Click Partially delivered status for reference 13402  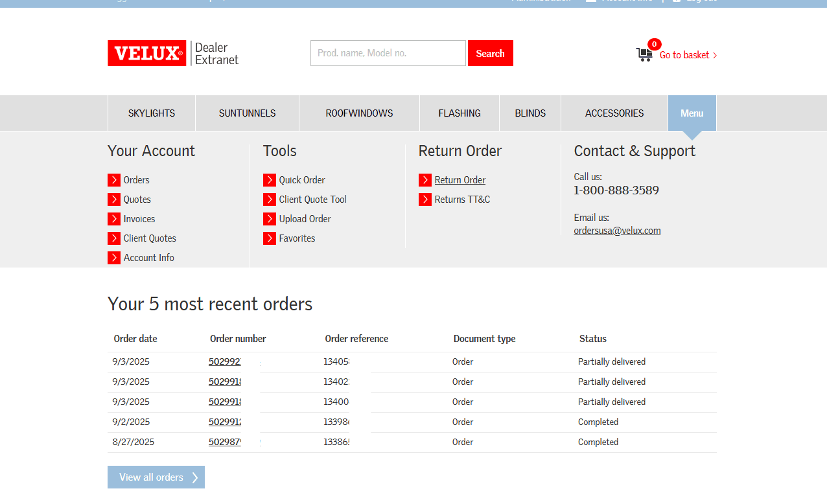click(x=612, y=382)
